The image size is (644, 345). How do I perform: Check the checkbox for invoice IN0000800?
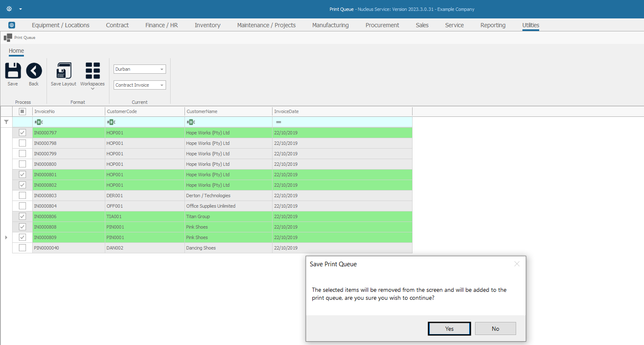(x=23, y=164)
